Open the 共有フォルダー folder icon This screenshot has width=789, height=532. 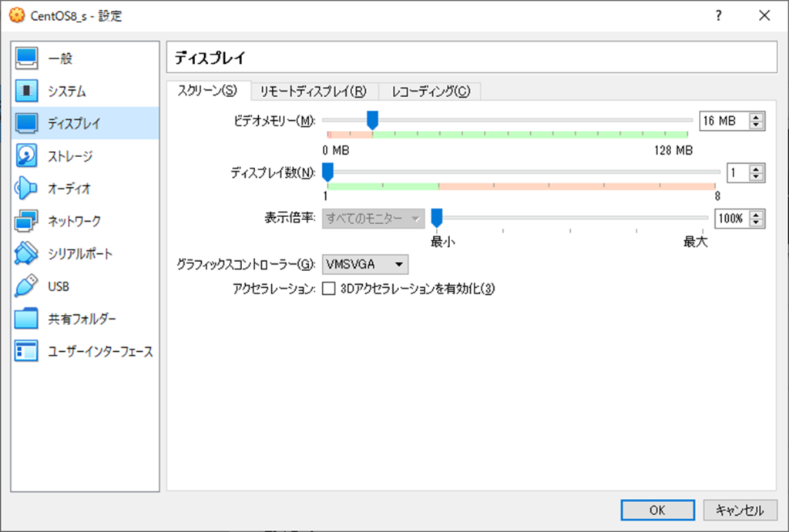pyautogui.click(x=26, y=319)
